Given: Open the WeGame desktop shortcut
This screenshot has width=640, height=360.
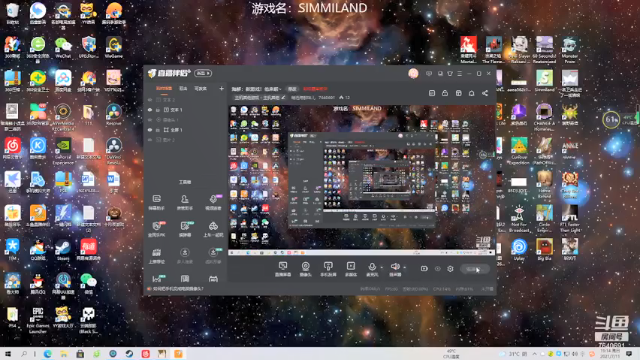Looking at the screenshot, I should coord(113,47).
